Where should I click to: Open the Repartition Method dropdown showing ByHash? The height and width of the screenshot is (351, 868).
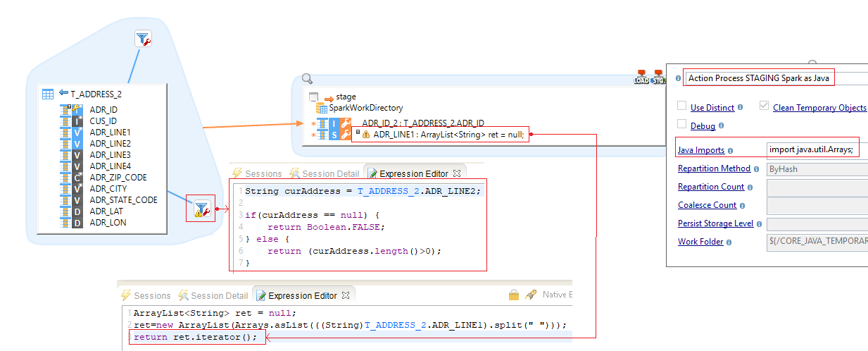point(817,169)
